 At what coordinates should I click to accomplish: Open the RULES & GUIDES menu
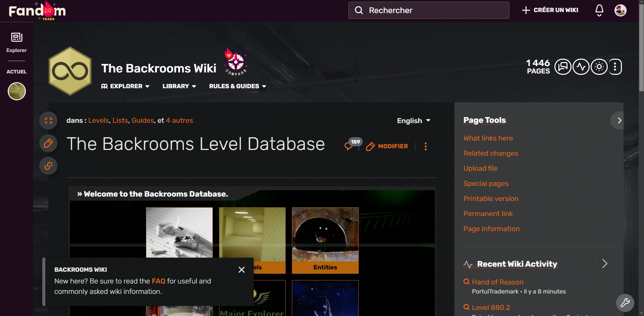click(237, 86)
